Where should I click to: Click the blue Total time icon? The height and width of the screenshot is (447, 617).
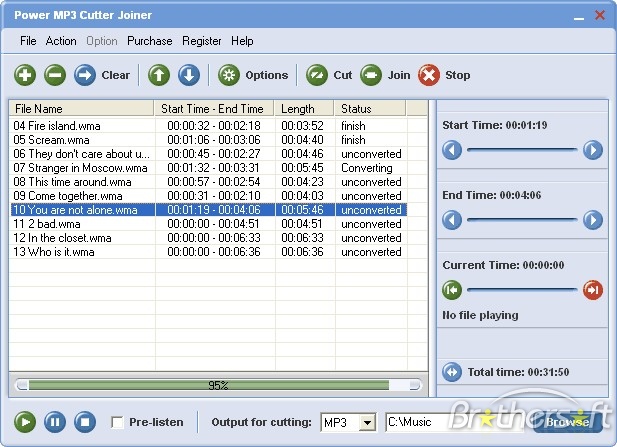[452, 372]
